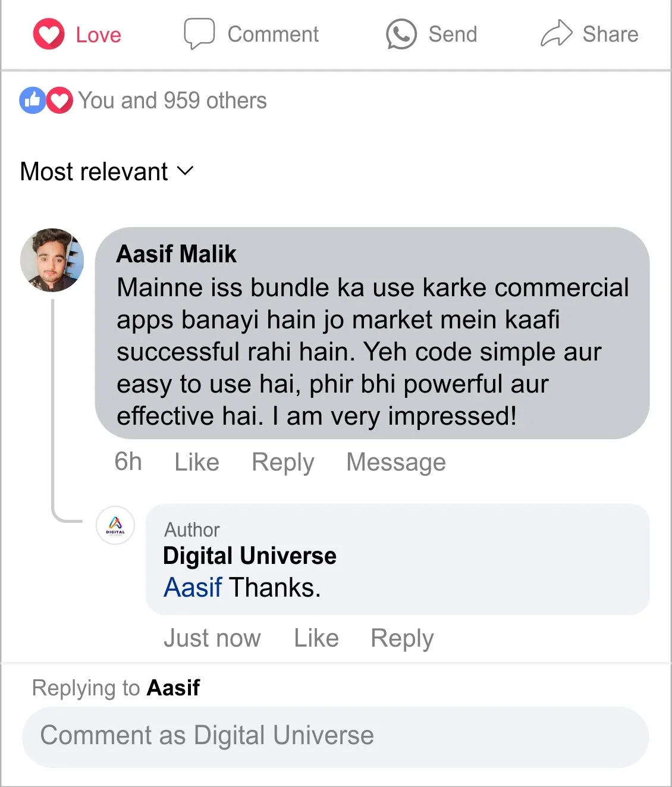672x787 pixels.
Task: Click the Share arrow icon
Action: [x=556, y=33]
